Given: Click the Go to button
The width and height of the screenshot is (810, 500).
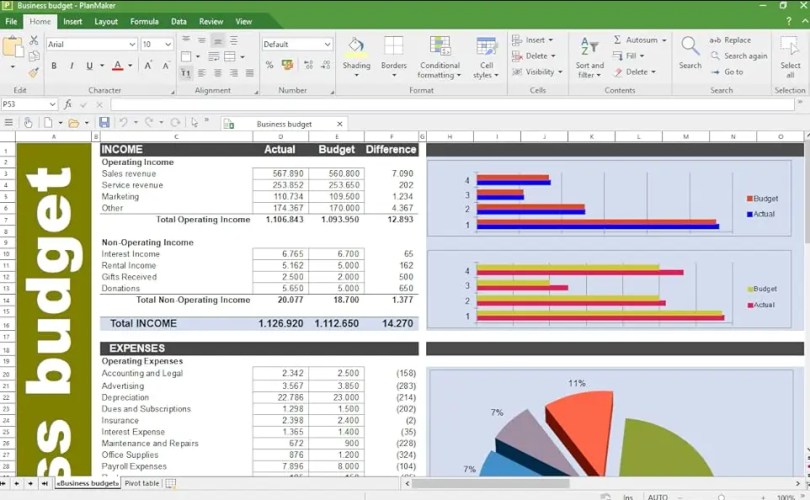Looking at the screenshot, I should [x=727, y=72].
